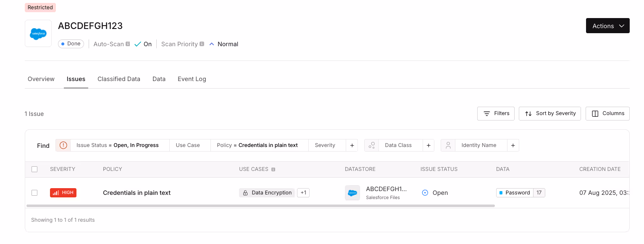This screenshot has height=244, width=644.
Task: Click the '1 Issue' count text
Action: tap(34, 114)
